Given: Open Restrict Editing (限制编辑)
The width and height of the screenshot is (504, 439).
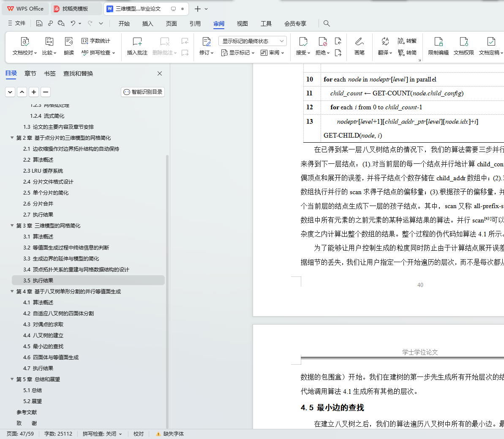Looking at the screenshot, I should click(439, 46).
